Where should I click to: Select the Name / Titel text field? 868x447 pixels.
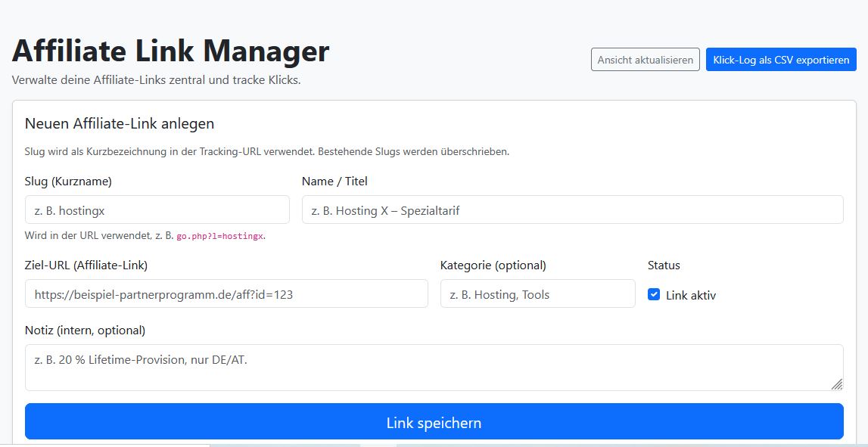click(x=572, y=210)
